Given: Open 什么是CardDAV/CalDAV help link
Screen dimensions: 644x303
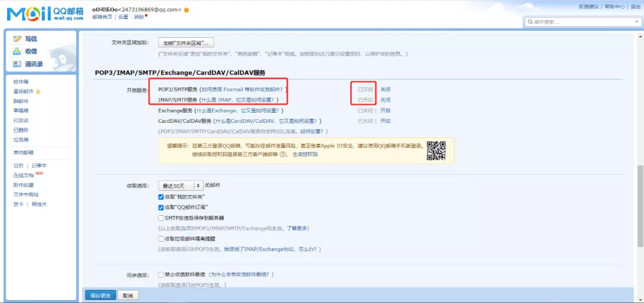Looking at the screenshot, I should (x=265, y=120).
